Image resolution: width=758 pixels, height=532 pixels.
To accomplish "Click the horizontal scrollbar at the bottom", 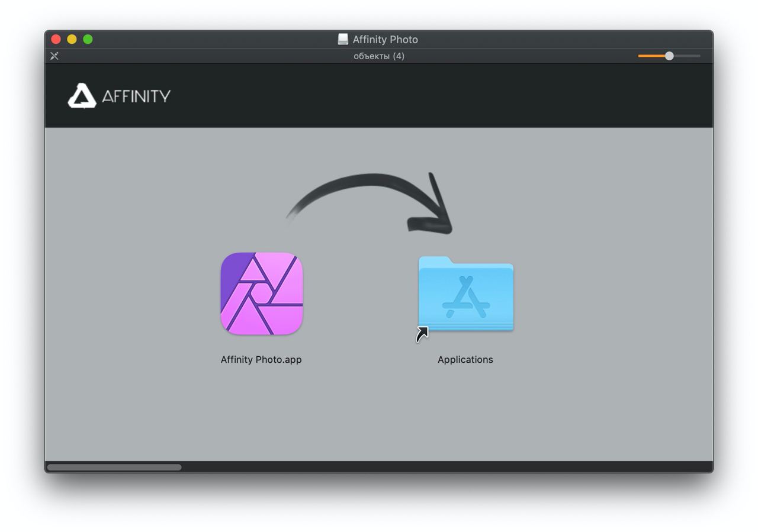I will pyautogui.click(x=114, y=467).
